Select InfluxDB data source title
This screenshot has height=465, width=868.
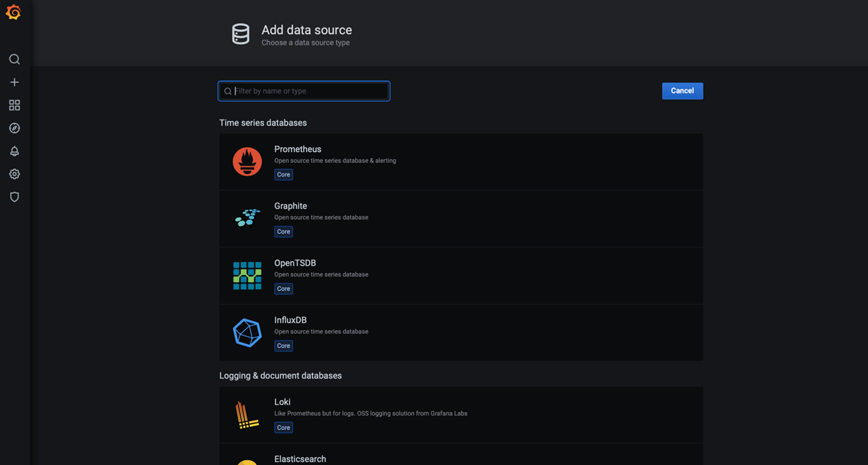coord(291,320)
